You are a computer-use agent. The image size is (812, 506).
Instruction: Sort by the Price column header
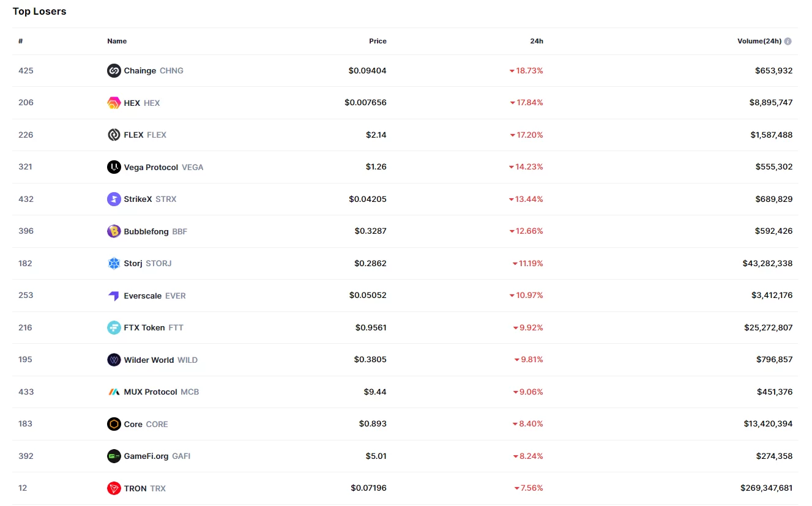coord(378,41)
